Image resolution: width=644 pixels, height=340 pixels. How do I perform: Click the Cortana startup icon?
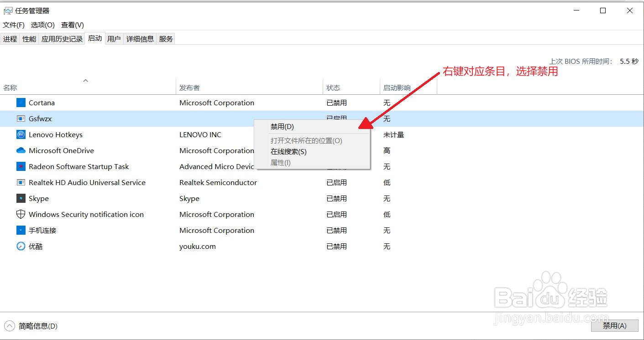(21, 103)
